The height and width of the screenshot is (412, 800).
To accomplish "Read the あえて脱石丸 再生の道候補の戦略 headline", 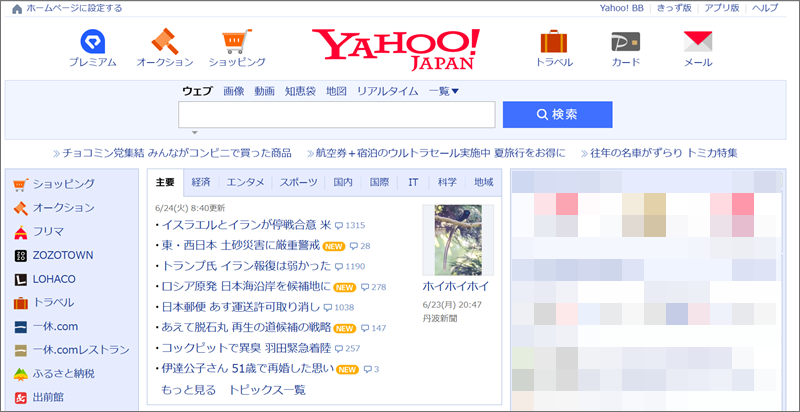I will coord(246,327).
